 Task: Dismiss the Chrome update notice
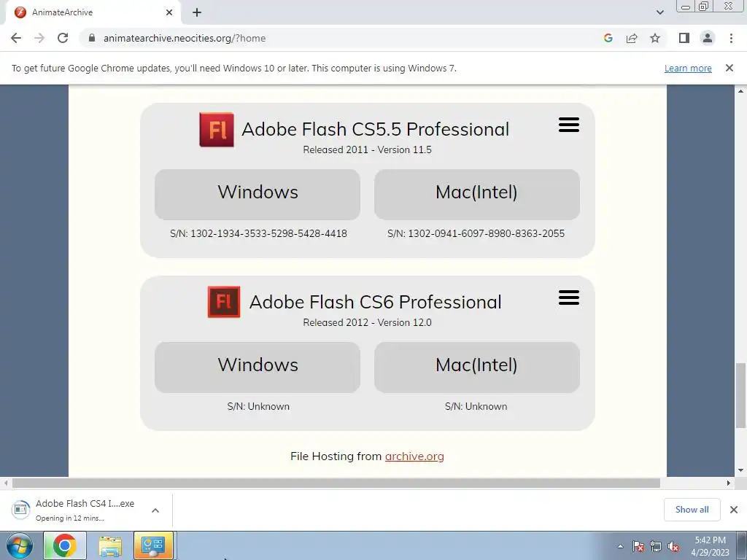click(x=729, y=68)
